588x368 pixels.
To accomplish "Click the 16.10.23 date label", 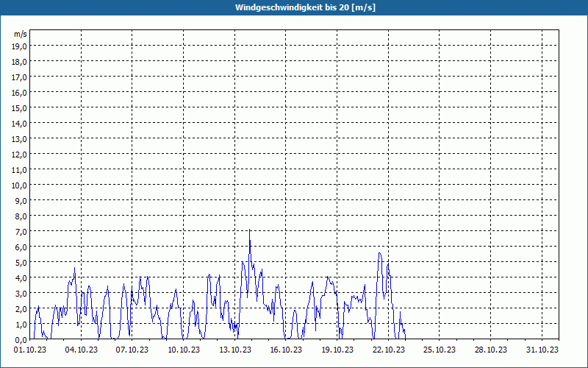I will [286, 350].
